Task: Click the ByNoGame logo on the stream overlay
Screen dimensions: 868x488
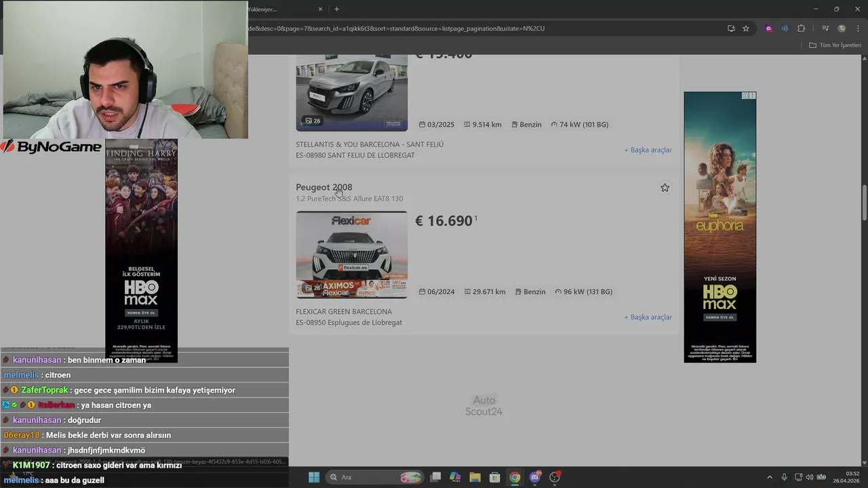Action: tap(52, 147)
